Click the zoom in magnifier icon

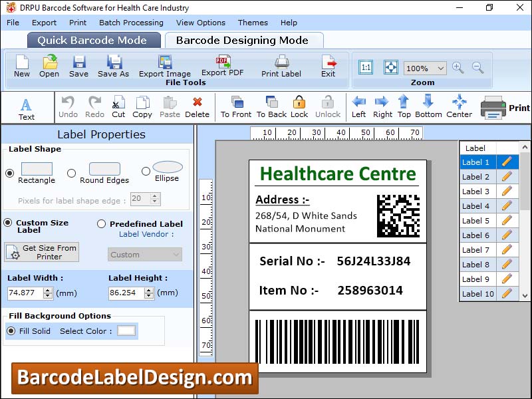[x=459, y=68]
